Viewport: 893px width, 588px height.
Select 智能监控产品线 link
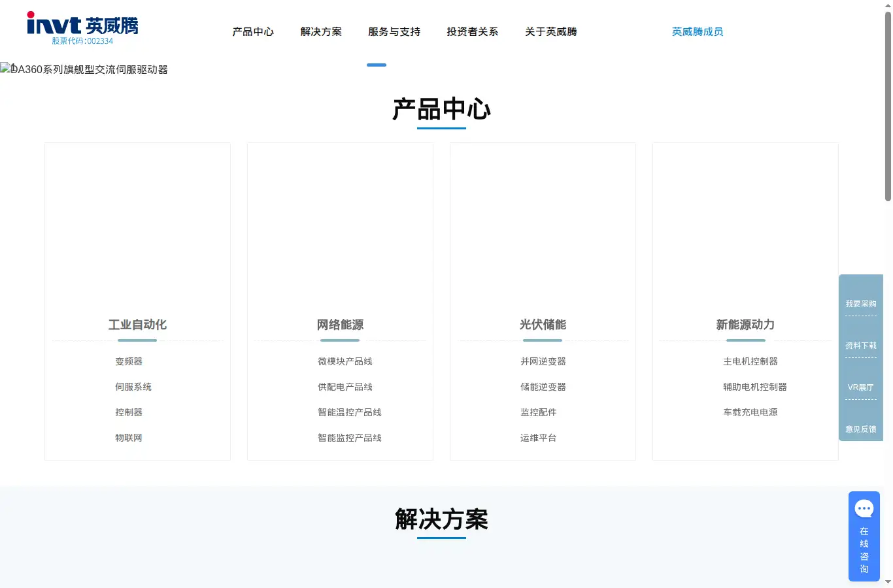[350, 438]
